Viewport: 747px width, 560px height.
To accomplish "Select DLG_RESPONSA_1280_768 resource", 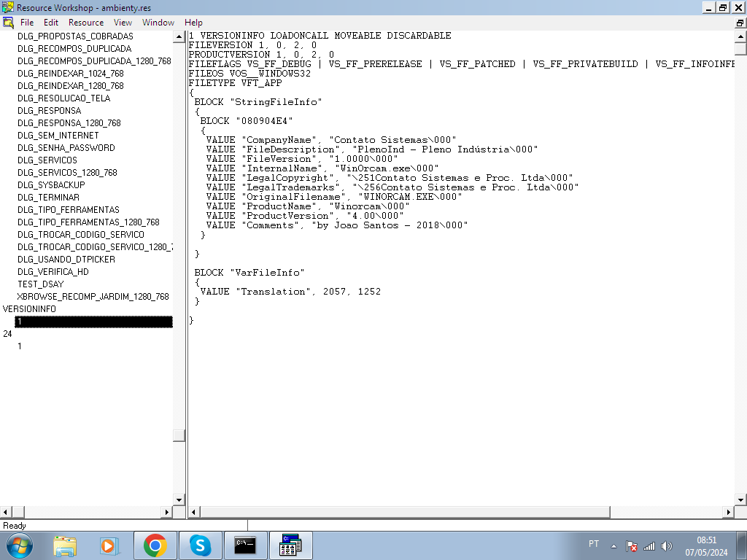I will [69, 122].
